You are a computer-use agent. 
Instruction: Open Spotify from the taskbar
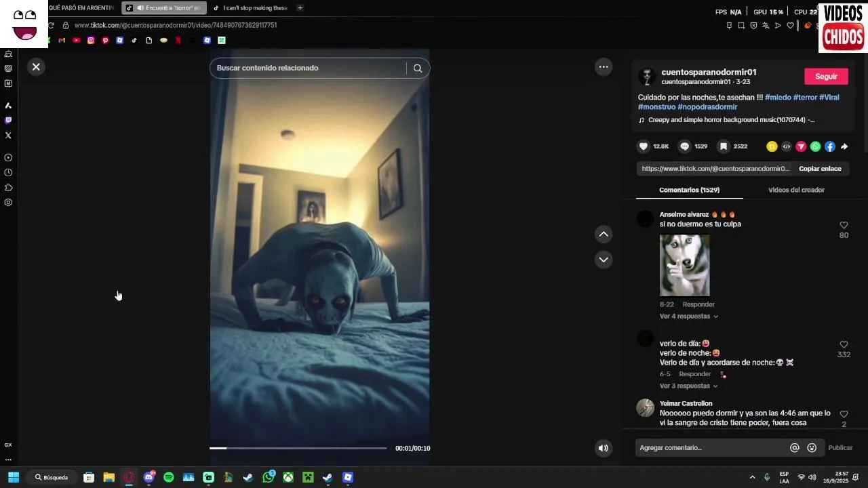169,477
